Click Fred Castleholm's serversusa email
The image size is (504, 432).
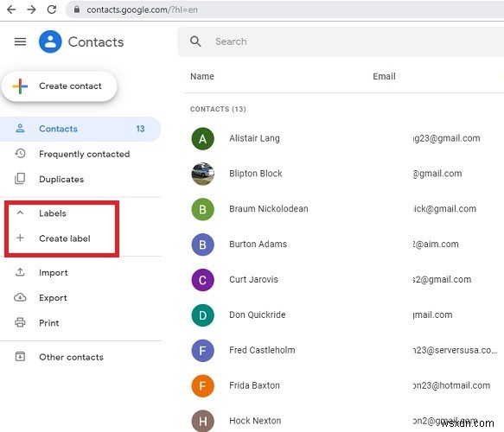click(x=455, y=351)
